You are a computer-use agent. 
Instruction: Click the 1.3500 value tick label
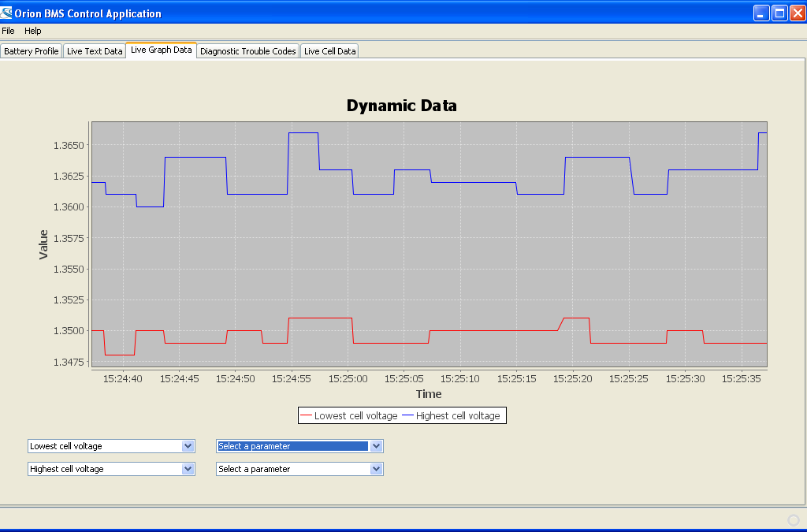(x=69, y=331)
